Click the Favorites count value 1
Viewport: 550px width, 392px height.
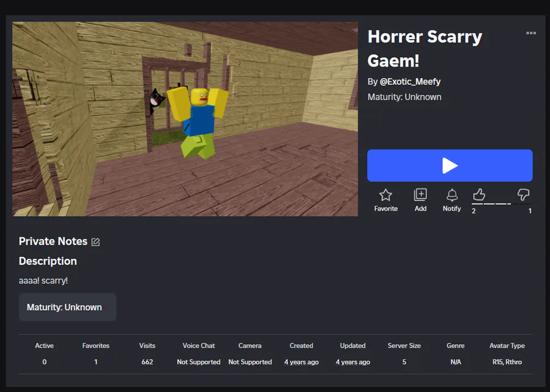96,362
